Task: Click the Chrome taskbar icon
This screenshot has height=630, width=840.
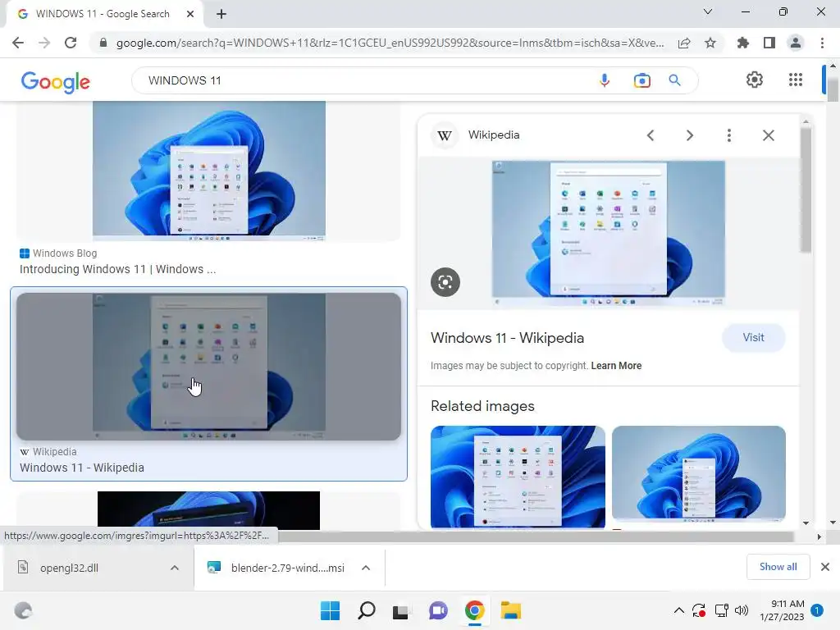Action: coord(475,610)
